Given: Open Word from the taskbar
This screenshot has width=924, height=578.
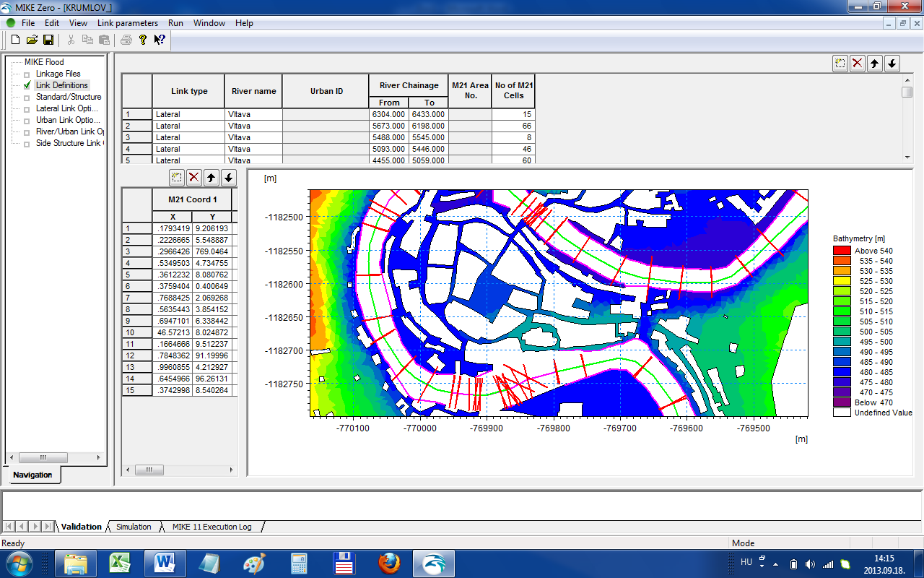Looking at the screenshot, I should pyautogui.click(x=165, y=563).
